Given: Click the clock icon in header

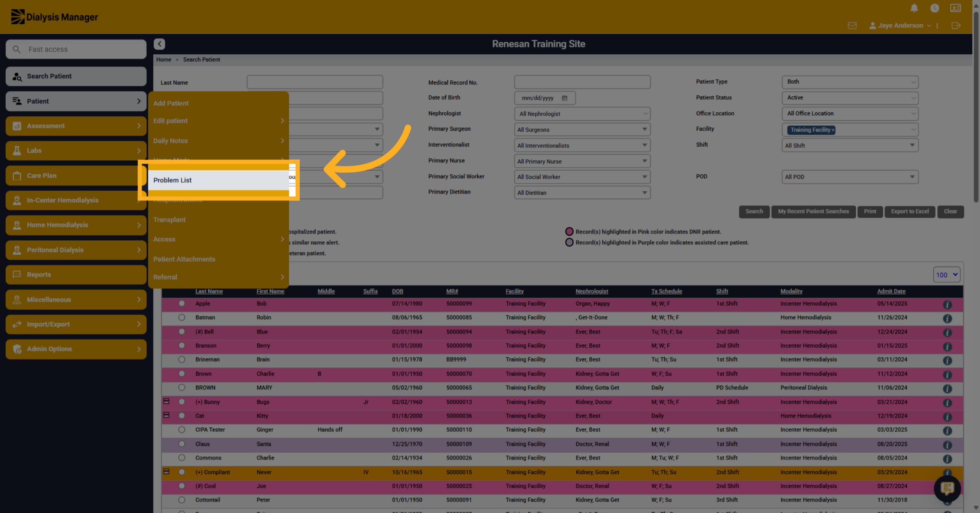Looking at the screenshot, I should [934, 8].
